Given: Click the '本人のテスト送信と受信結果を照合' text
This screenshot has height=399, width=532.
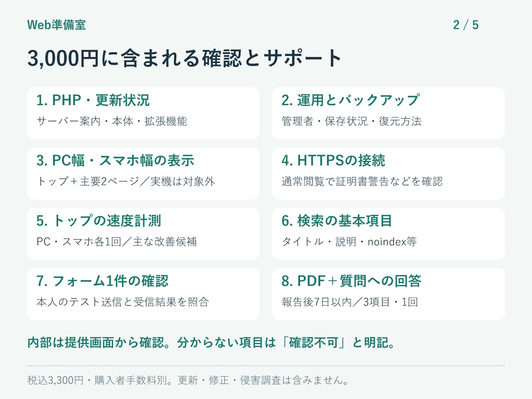Looking at the screenshot, I should coord(123,302).
